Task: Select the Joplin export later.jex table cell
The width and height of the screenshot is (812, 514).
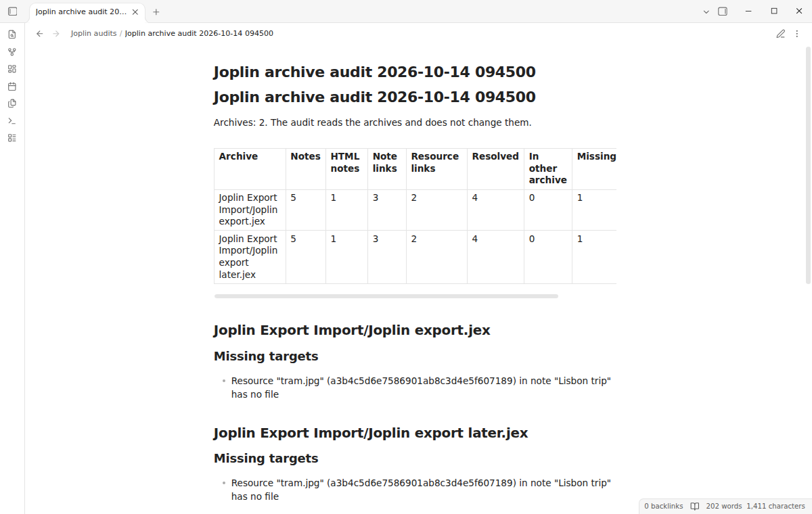Action: pos(250,257)
